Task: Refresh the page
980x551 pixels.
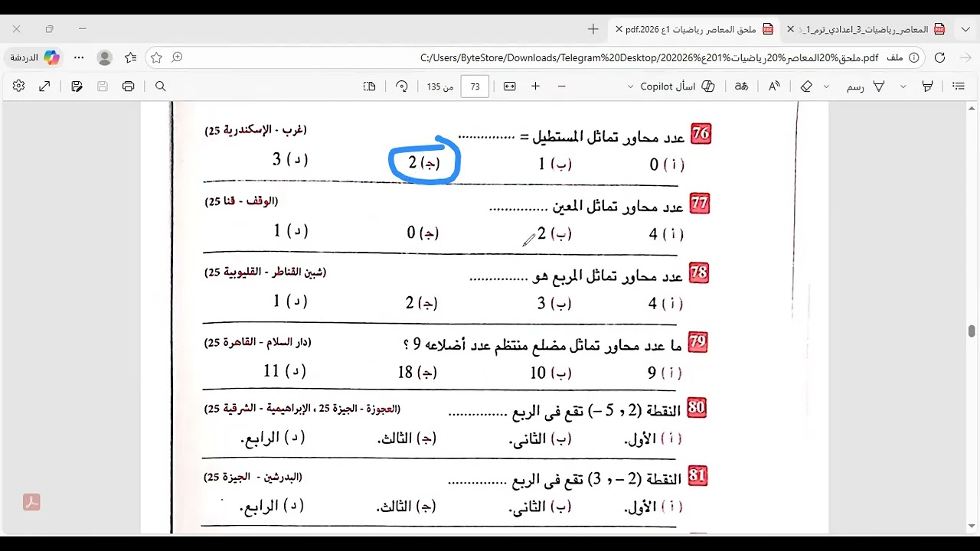Action: [x=939, y=57]
